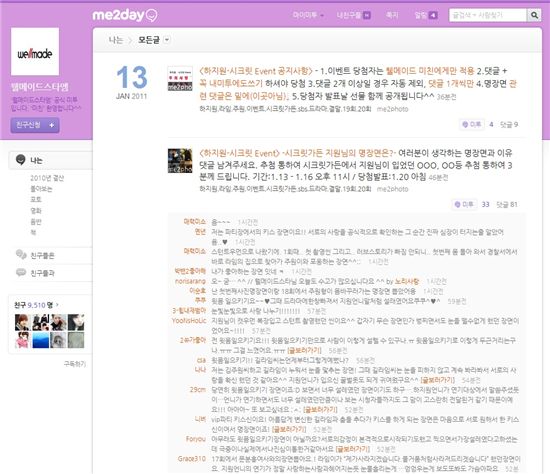This screenshot has height=474, width=550.
Task: Open the 음반 sidebar link
Action: pyautogui.click(x=36, y=221)
